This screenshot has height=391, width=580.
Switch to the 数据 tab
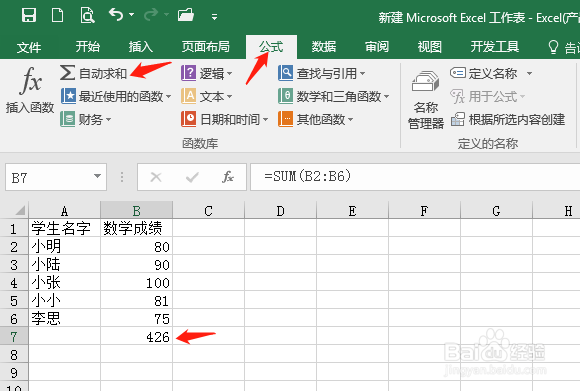point(324,47)
